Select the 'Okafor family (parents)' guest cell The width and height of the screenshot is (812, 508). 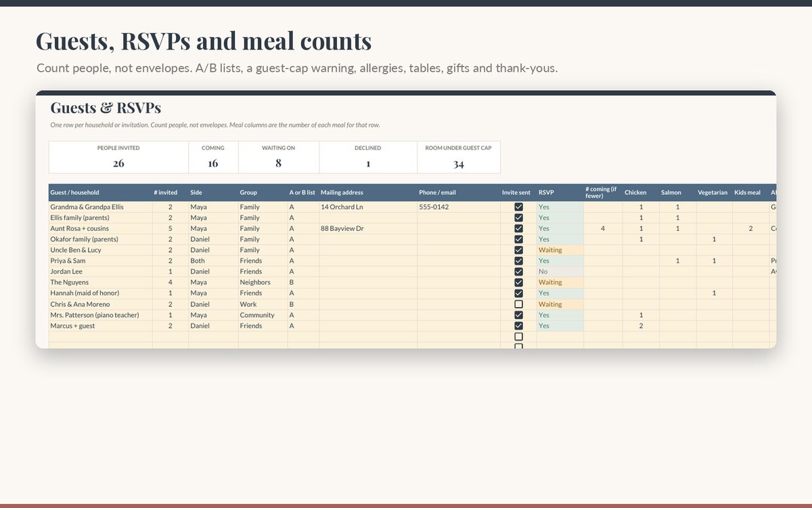coord(101,239)
